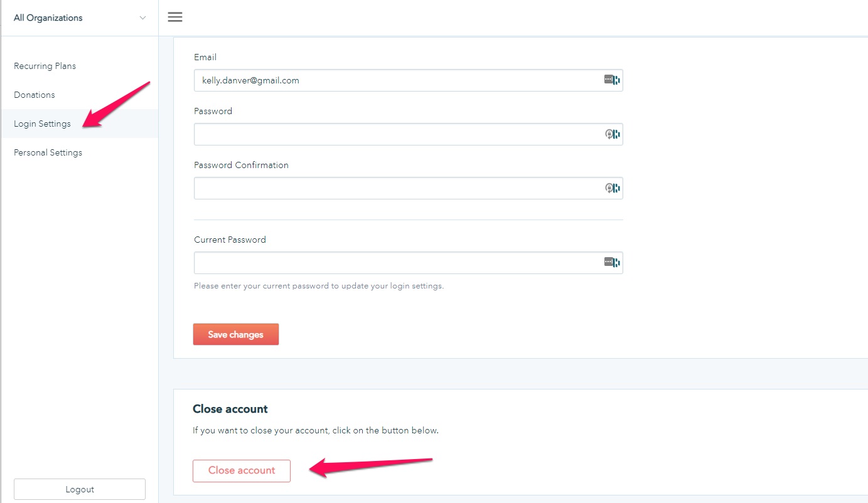
Task: Open the hamburger menu icon
Action: 175,18
